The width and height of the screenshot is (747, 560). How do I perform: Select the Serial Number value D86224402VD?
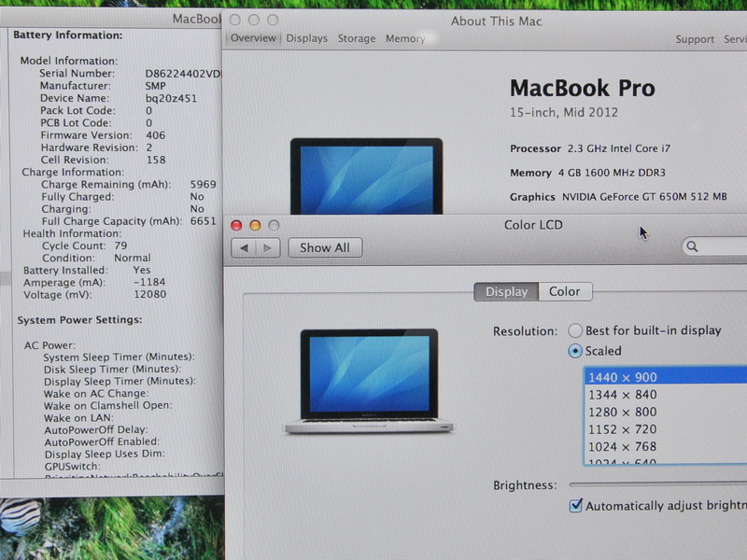pyautogui.click(x=183, y=74)
